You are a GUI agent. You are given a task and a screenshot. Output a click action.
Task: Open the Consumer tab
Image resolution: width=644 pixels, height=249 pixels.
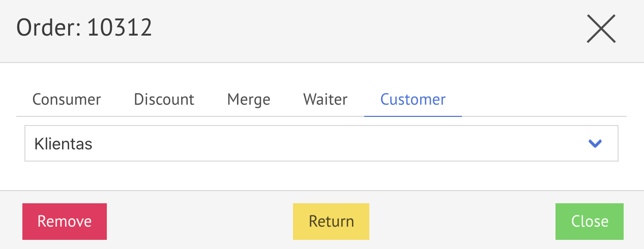[67, 99]
